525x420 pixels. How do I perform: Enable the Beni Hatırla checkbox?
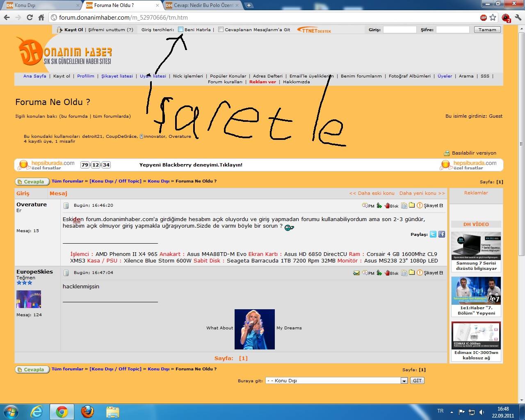pyautogui.click(x=180, y=30)
